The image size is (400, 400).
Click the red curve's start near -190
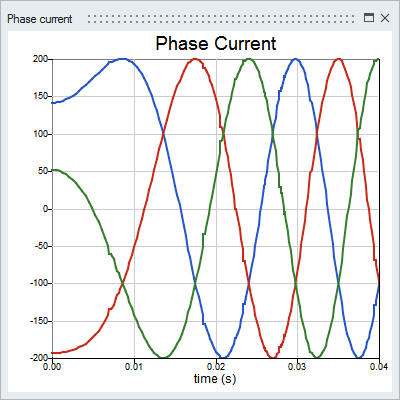coord(54,353)
